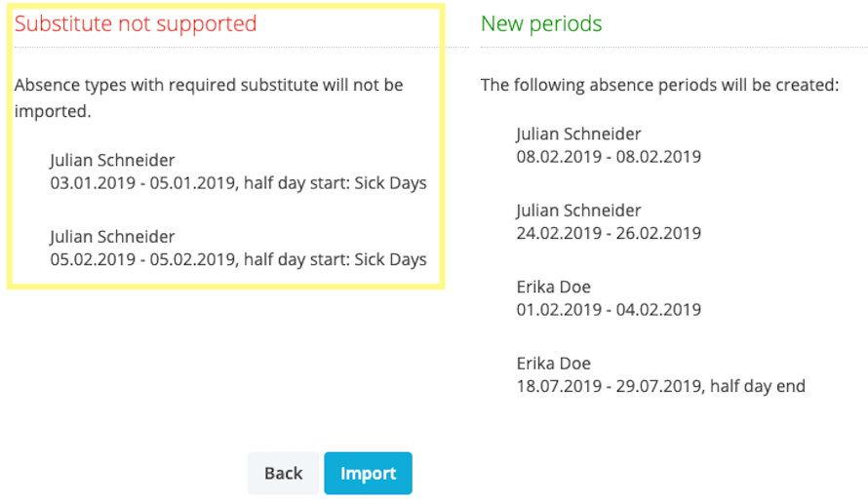Screen dimensions: 868x502
Task: Click second Julian Schneider name under Substitute not supported
Action: point(112,236)
